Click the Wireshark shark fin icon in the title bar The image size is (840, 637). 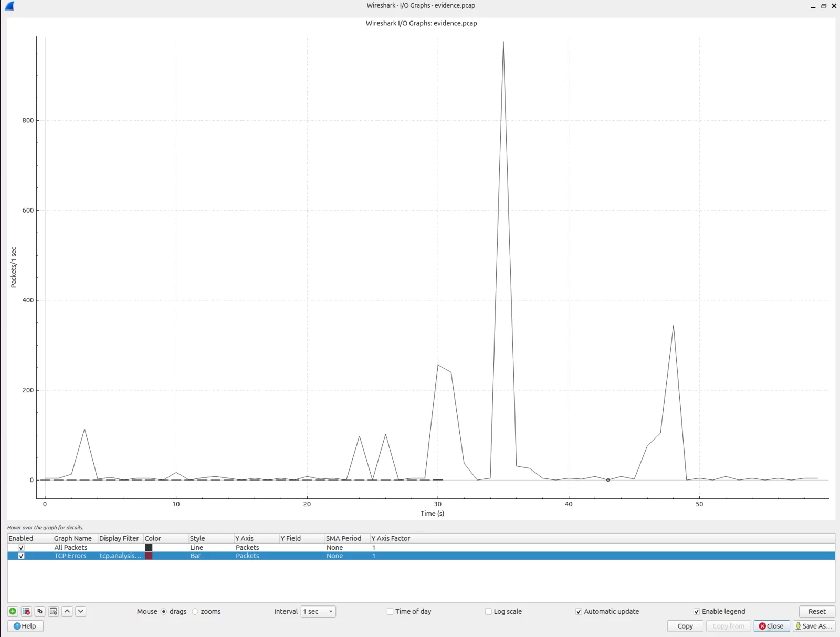coord(9,6)
